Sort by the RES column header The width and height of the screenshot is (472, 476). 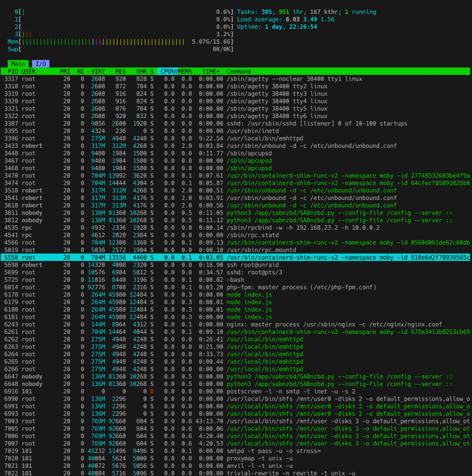tap(120, 71)
